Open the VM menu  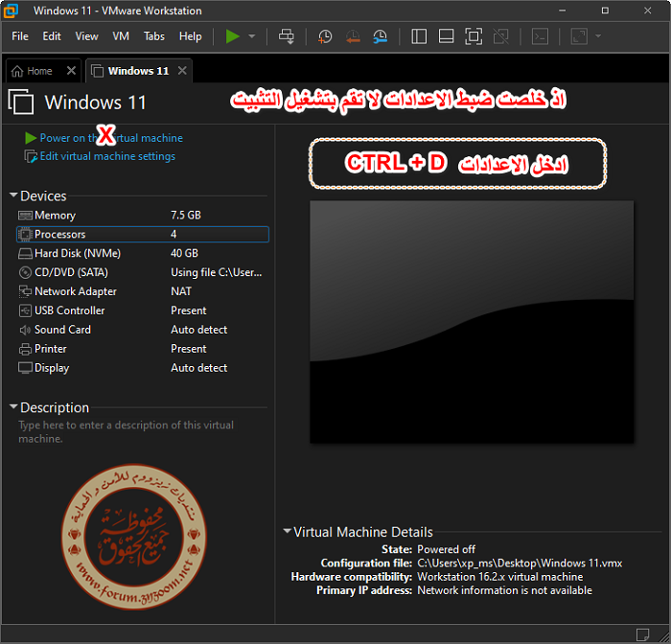(x=121, y=36)
